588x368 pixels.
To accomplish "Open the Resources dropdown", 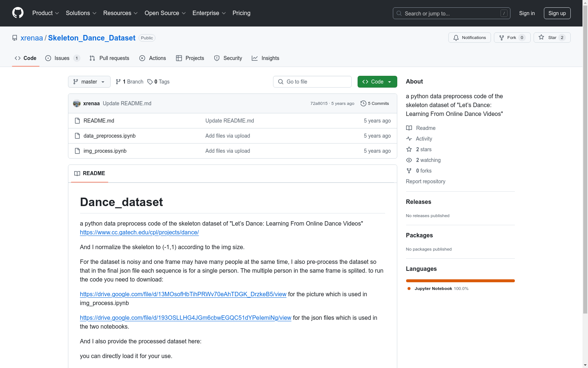I will (x=121, y=13).
